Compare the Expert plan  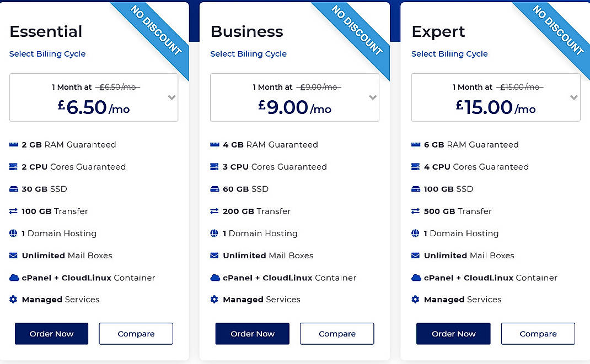538,334
